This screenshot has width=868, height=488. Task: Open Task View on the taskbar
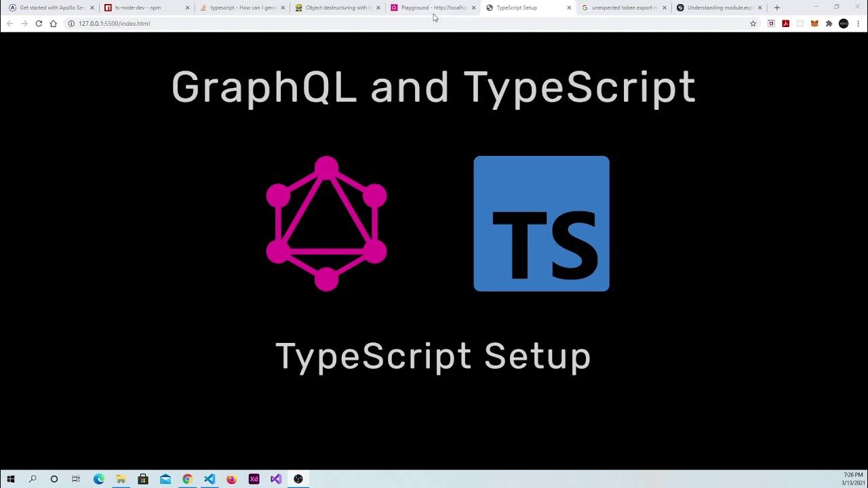[x=76, y=479]
